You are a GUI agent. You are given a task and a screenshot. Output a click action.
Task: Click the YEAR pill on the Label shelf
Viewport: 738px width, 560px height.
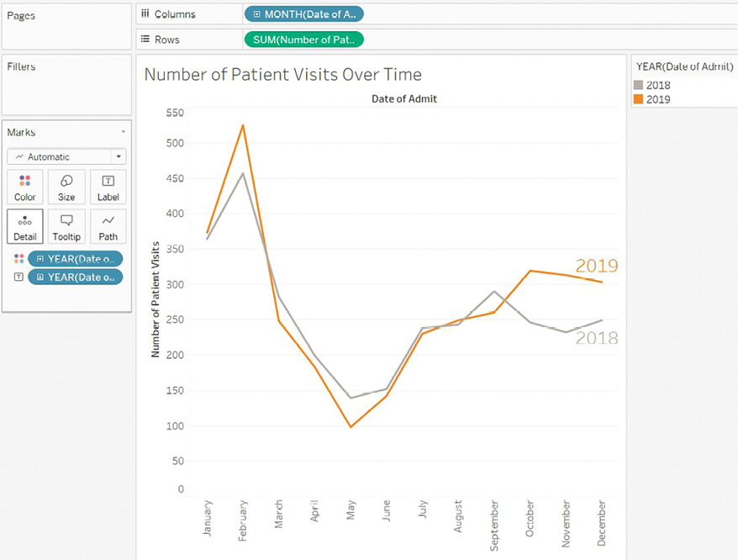tap(76, 276)
